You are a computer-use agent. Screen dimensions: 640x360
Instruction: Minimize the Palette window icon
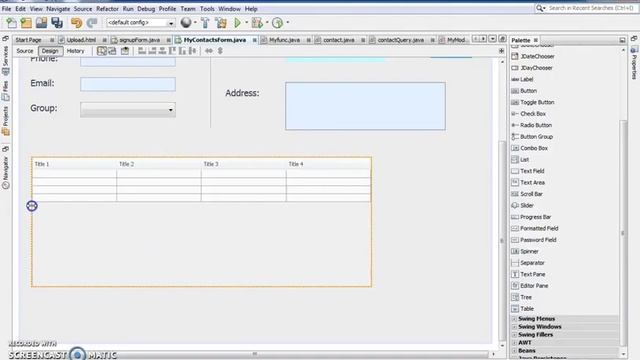tap(622, 40)
